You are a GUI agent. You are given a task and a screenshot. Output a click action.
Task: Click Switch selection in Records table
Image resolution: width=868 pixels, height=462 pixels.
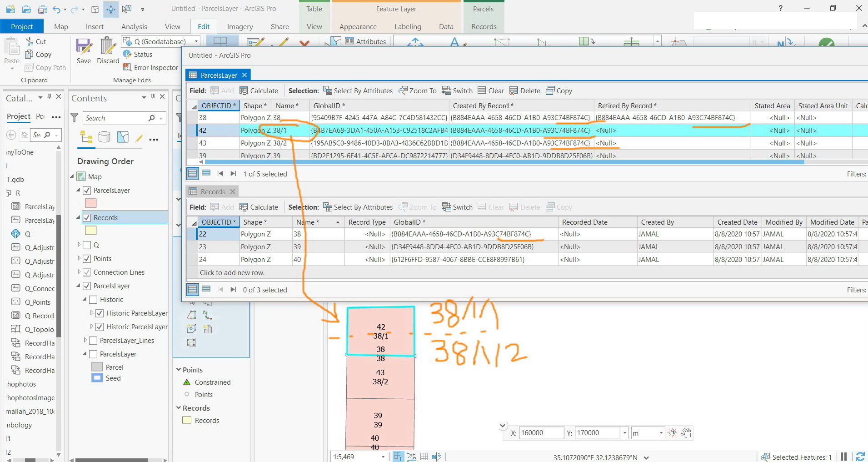point(457,207)
